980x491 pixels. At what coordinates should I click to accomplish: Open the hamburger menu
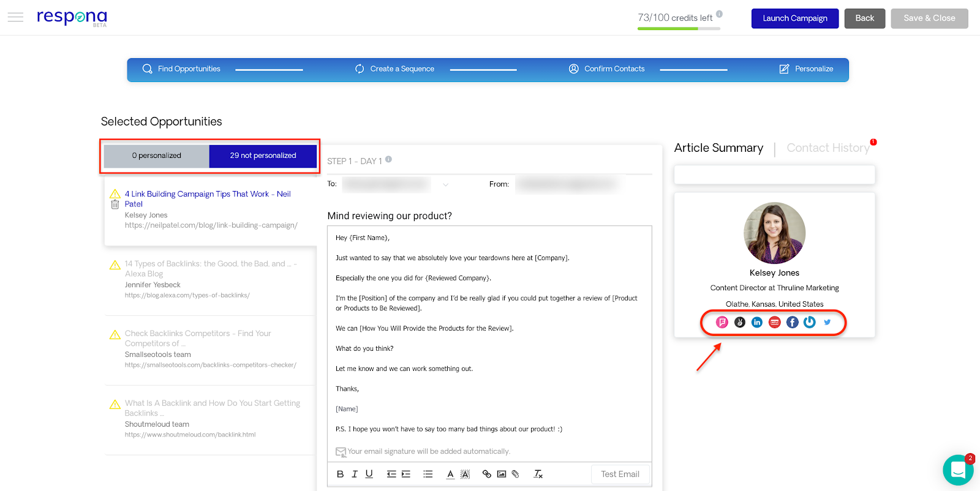[15, 17]
